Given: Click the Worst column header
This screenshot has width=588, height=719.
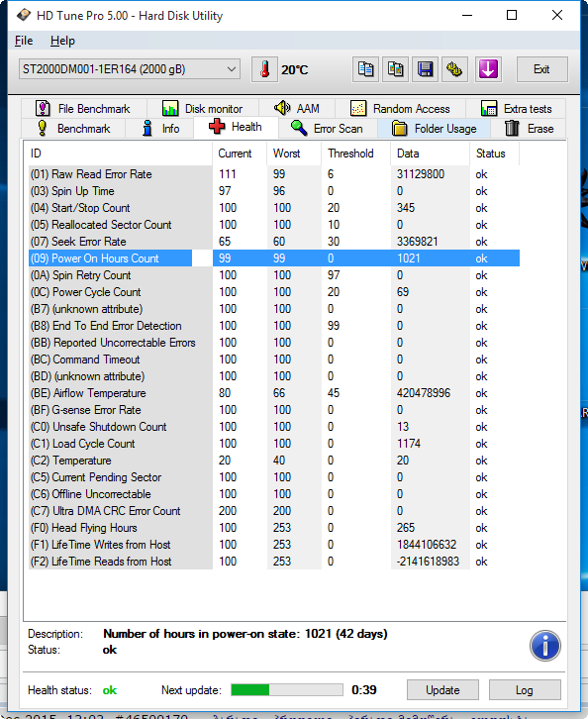Looking at the screenshot, I should 294,154.
